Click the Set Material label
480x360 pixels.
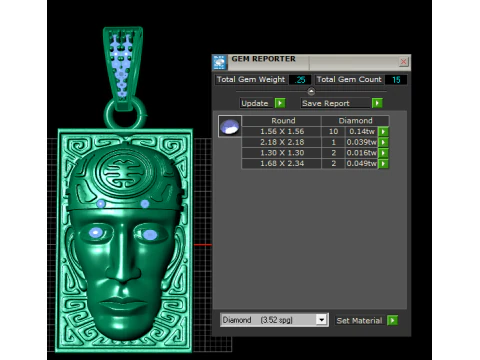(359, 321)
